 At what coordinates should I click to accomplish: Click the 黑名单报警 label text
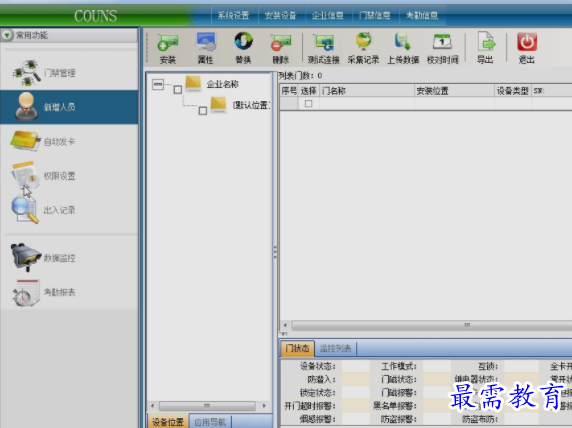click(395, 406)
